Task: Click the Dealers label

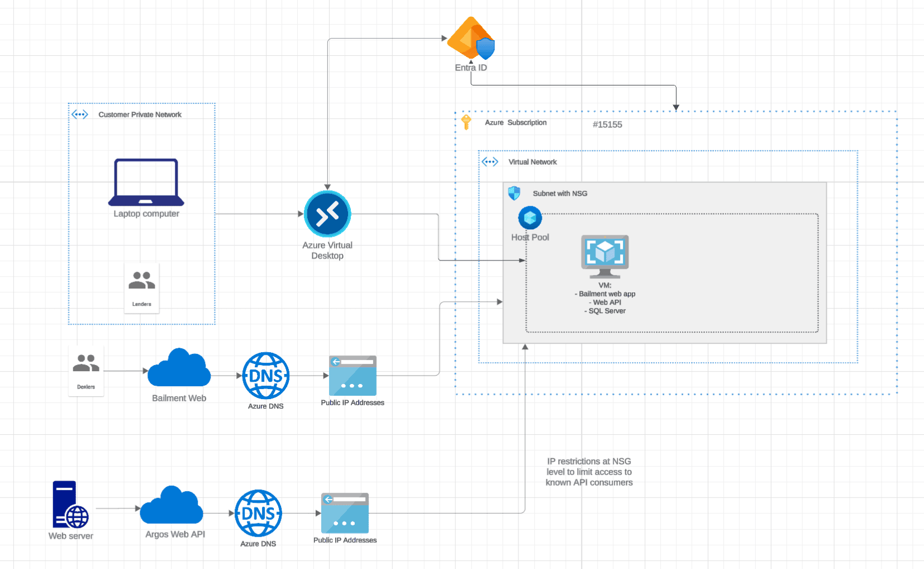Action: point(86,387)
